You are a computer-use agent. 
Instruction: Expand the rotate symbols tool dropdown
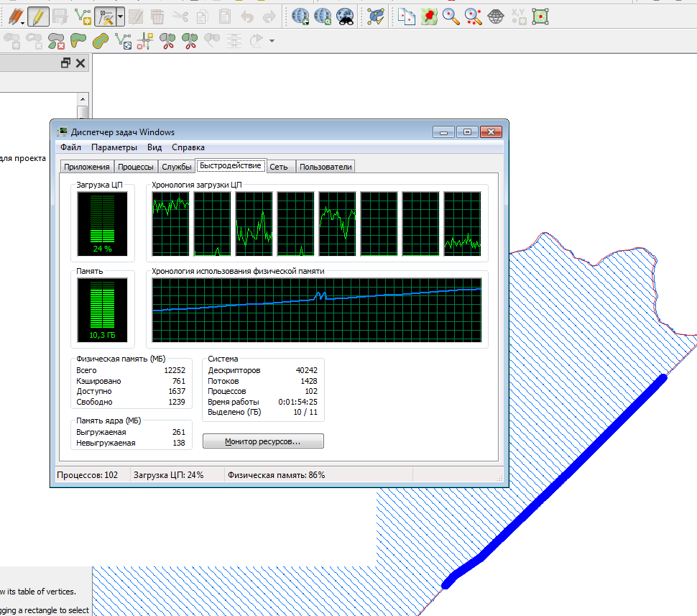pos(272,41)
